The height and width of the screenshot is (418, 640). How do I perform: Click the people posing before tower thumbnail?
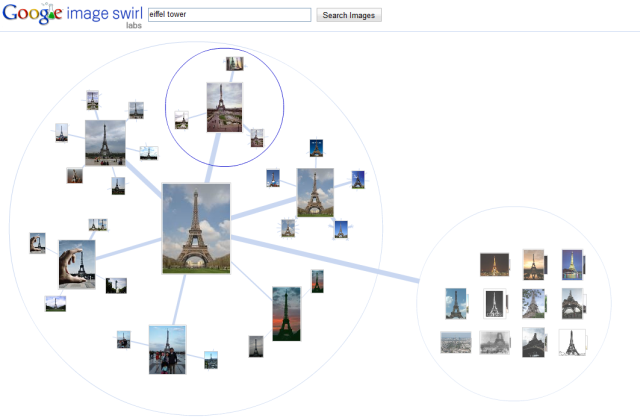(167, 348)
